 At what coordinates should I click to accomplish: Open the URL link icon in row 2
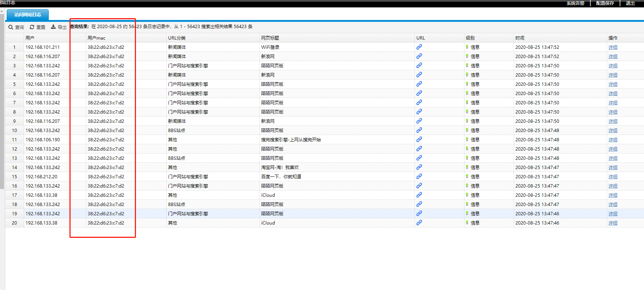[419, 56]
